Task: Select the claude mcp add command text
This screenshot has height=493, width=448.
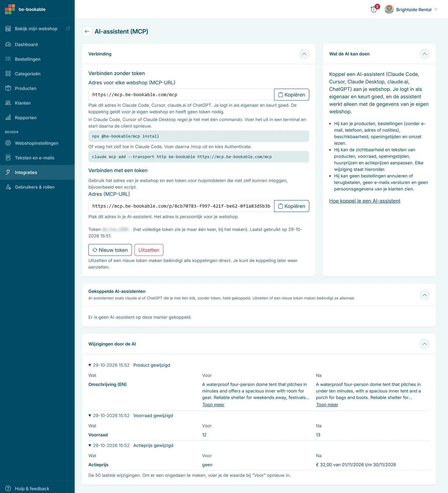Action: 182,157
